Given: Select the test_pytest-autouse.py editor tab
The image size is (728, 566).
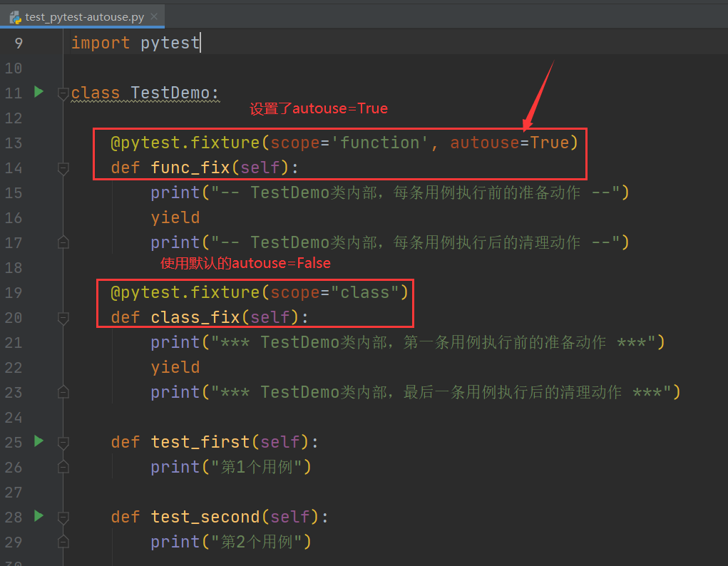Looking at the screenshot, I should (84, 16).
